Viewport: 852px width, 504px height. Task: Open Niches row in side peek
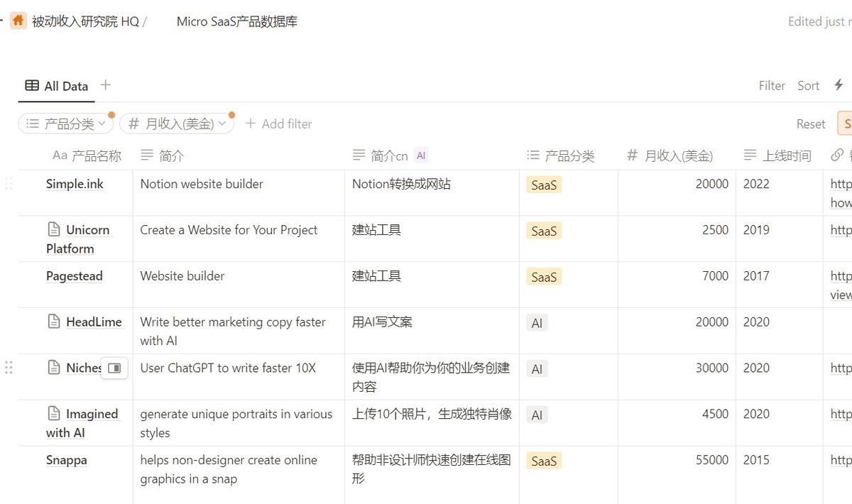click(x=114, y=368)
